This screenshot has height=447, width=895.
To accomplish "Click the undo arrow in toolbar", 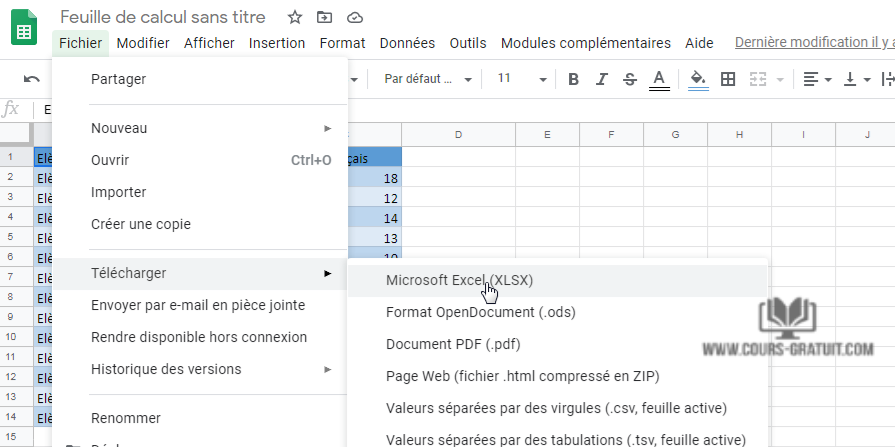I will (x=32, y=79).
